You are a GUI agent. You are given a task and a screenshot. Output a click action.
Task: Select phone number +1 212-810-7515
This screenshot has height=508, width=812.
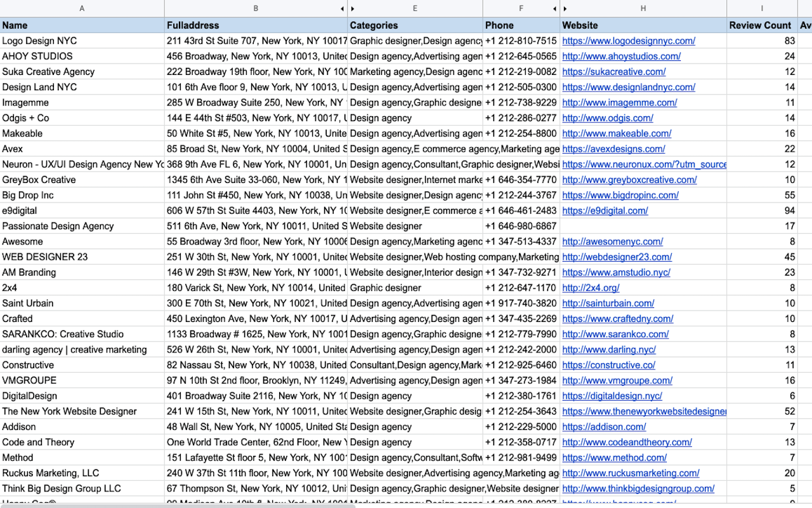click(521, 41)
